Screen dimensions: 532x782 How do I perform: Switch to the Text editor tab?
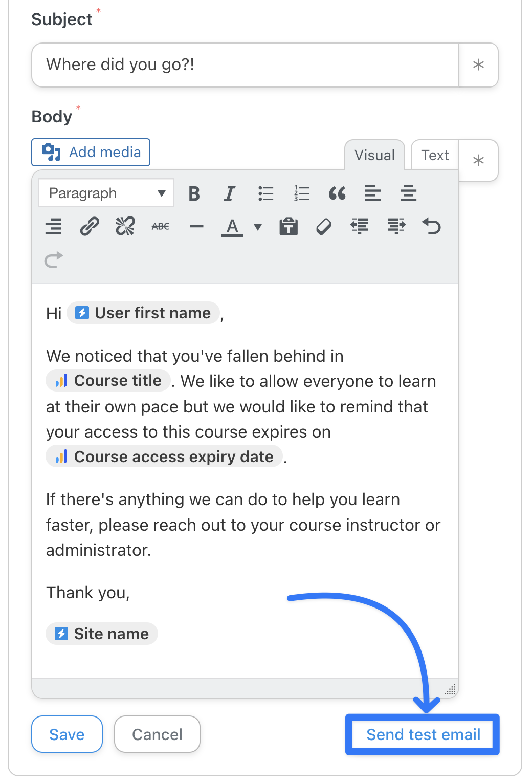click(435, 155)
